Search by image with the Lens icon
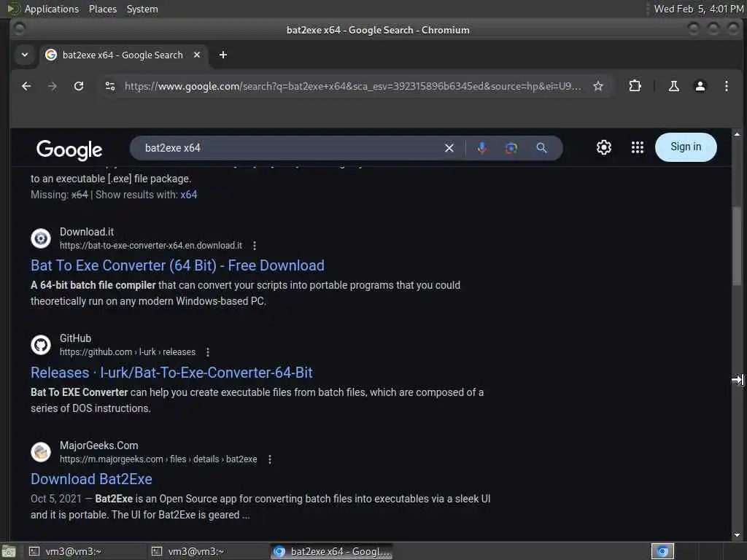Screen dimensions: 747x560 point(511,148)
